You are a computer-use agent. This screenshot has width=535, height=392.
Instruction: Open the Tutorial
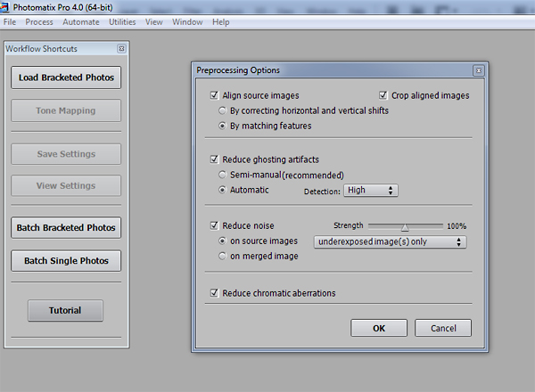point(65,311)
